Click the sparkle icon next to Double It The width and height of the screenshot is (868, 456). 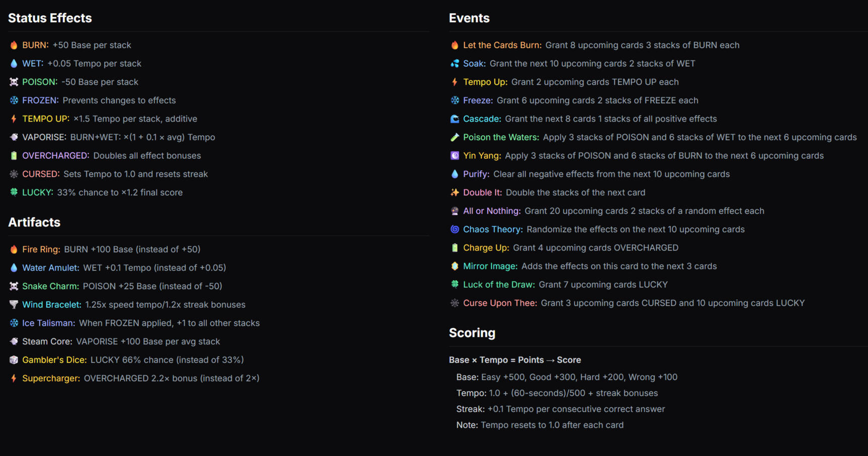click(455, 193)
